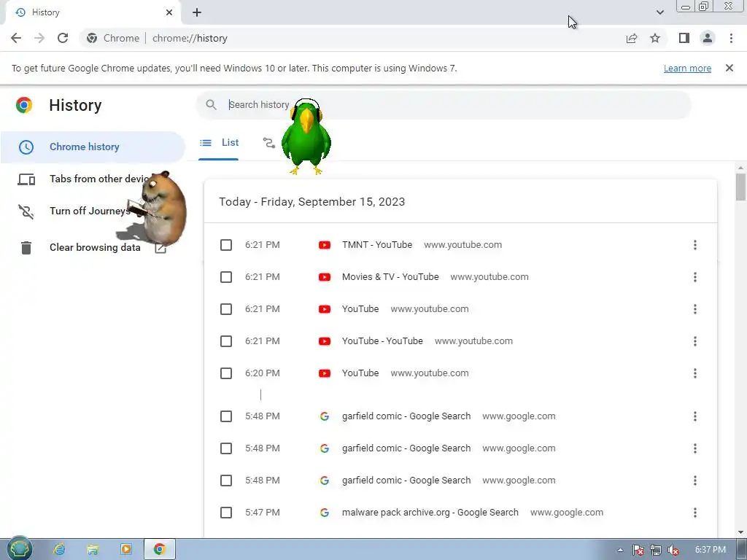747x560 pixels.
Task: Open actions menu for malware pack archive.org entry
Action: (x=694, y=513)
